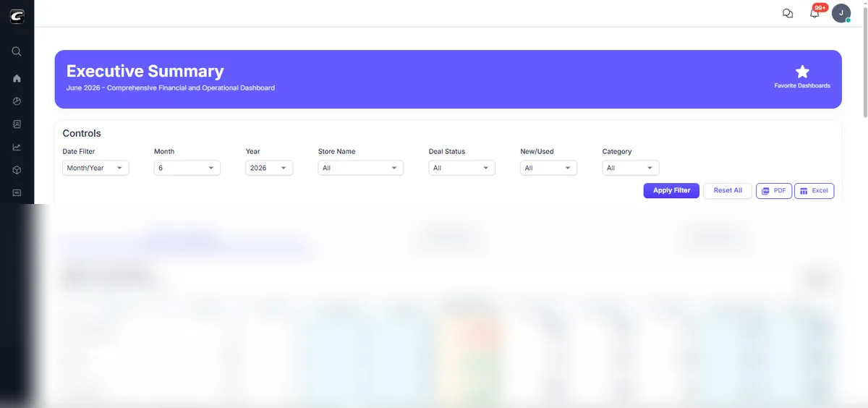Open the New/Used dropdown
This screenshot has width=868, height=408.
pyautogui.click(x=548, y=168)
